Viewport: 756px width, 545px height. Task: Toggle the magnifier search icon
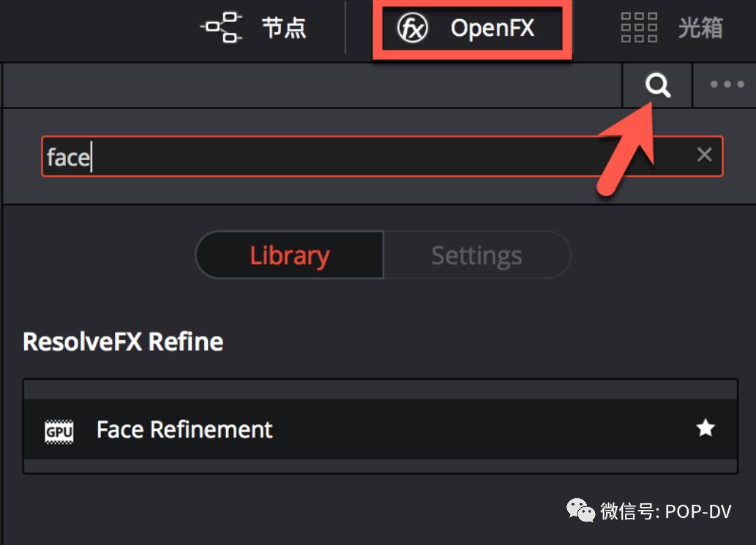(x=658, y=86)
